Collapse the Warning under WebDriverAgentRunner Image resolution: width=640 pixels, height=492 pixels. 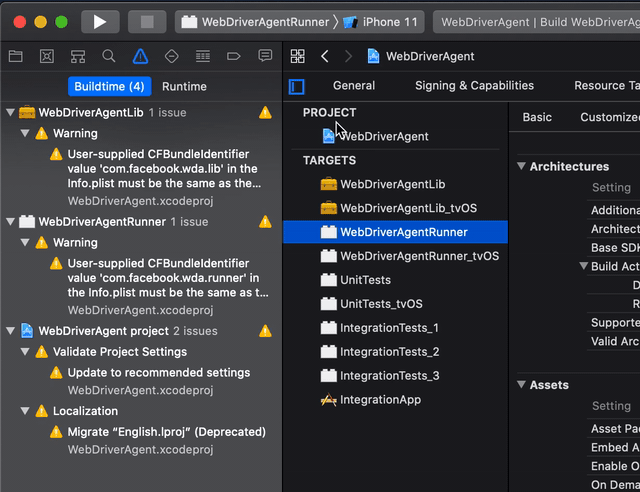point(25,243)
